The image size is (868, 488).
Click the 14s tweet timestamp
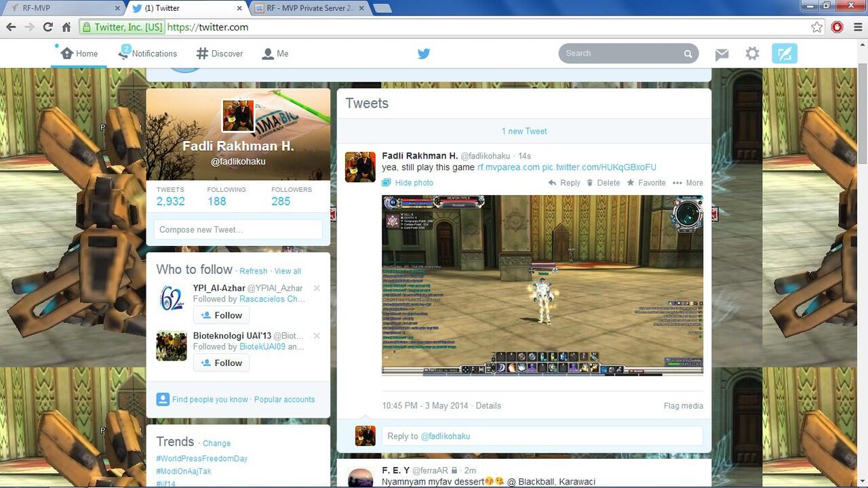tap(524, 156)
